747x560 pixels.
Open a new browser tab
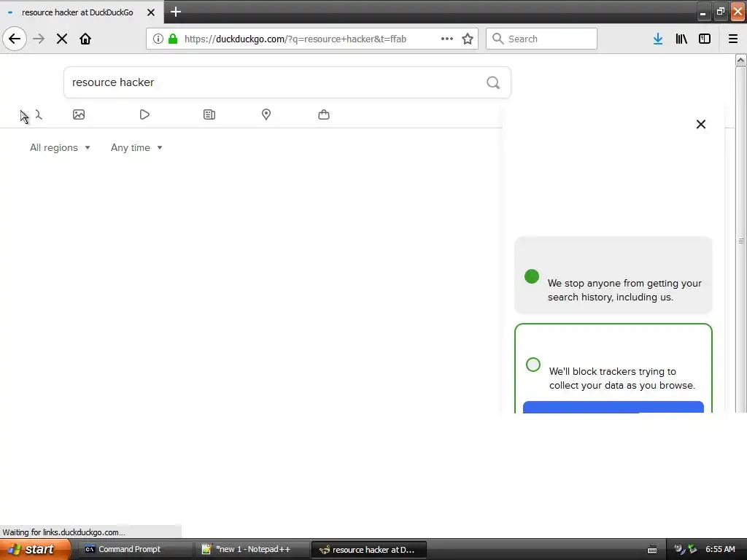(176, 12)
